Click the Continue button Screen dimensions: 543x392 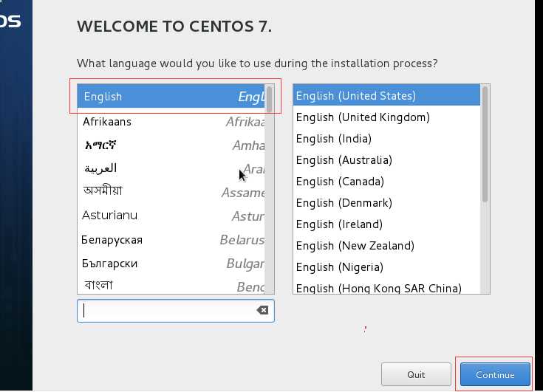[495, 374]
